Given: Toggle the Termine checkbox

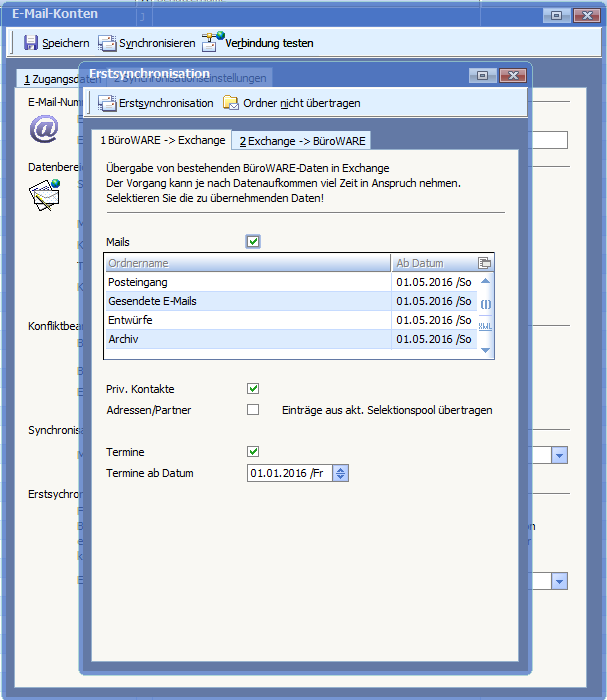Looking at the screenshot, I should pos(253,452).
